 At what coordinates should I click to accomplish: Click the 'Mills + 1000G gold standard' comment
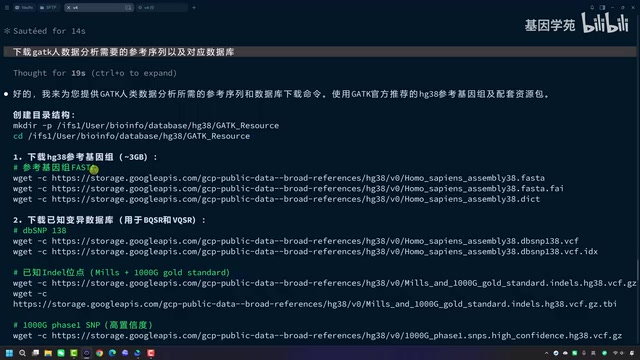click(121, 272)
